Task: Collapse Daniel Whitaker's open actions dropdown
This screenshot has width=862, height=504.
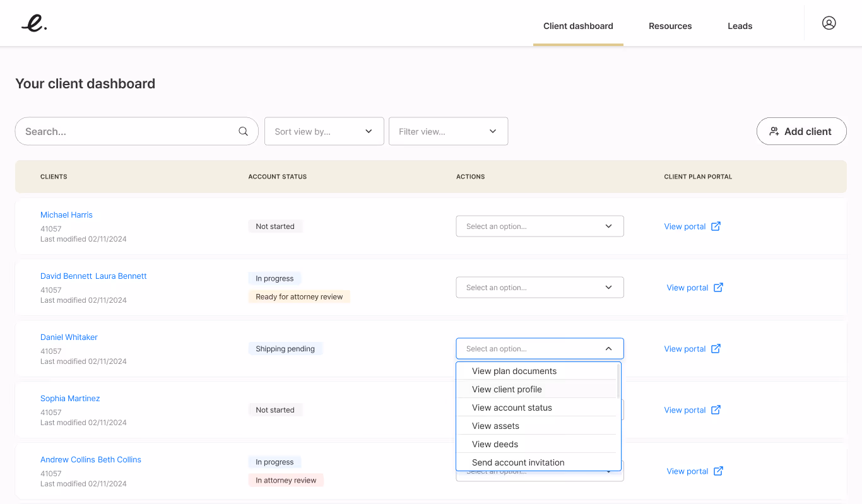Action: point(608,348)
